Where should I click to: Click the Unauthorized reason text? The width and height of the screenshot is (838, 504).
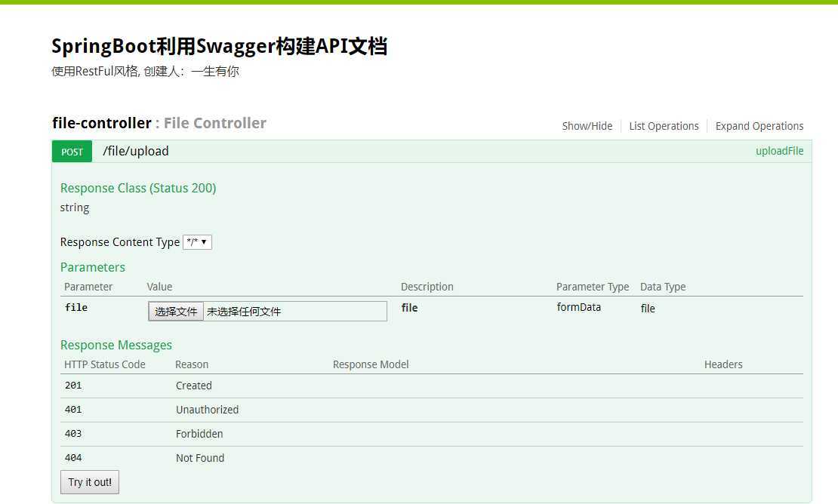point(208,410)
